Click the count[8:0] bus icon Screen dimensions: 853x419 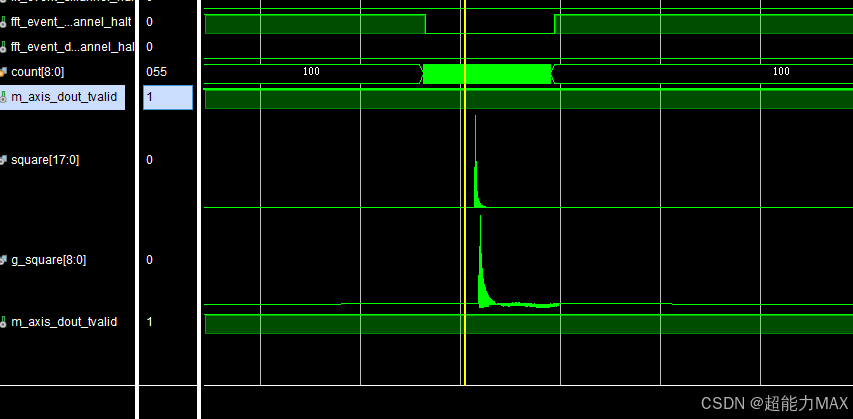coord(4,72)
